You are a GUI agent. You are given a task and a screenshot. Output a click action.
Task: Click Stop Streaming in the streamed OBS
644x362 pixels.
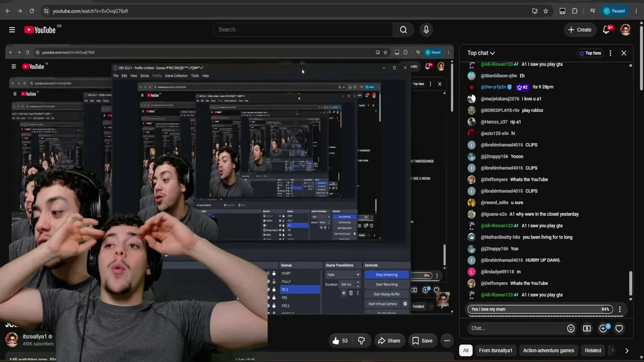pyautogui.click(x=386, y=275)
